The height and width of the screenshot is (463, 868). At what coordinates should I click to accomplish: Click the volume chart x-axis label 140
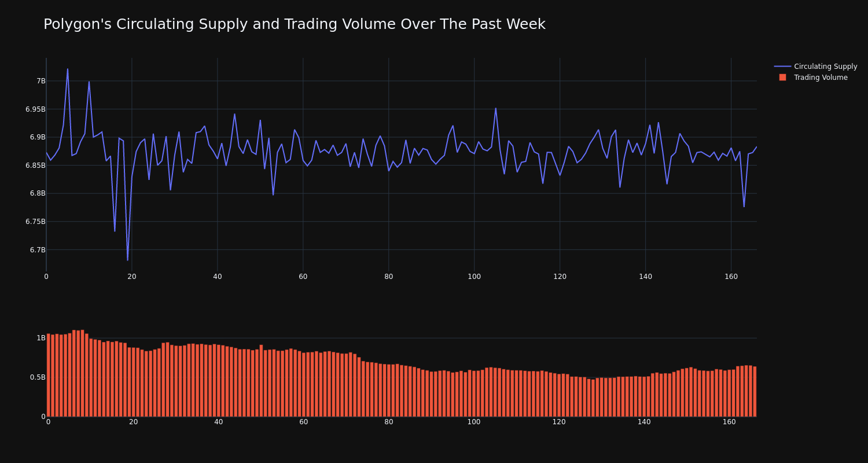[644, 422]
